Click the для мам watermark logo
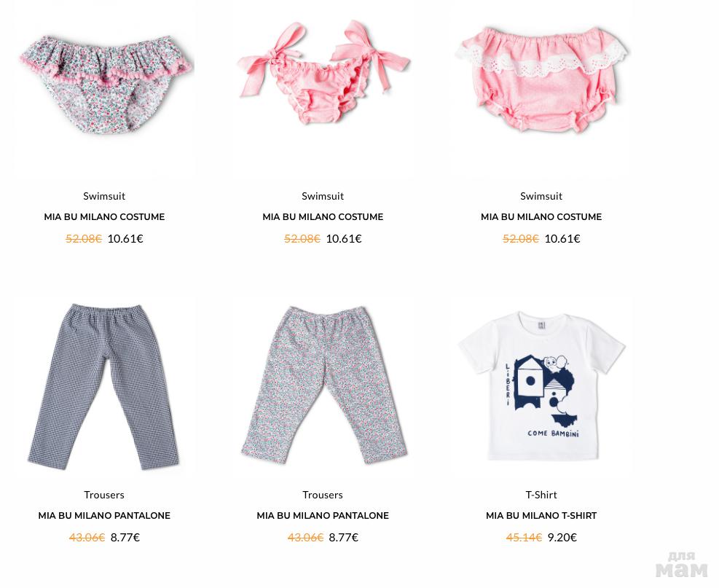719x588 pixels. pos(681,565)
